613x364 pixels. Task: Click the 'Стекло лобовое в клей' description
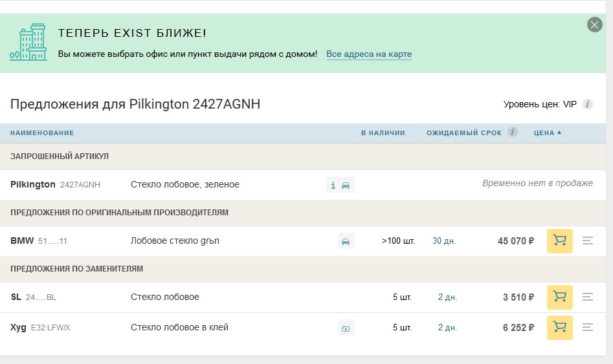(x=179, y=327)
